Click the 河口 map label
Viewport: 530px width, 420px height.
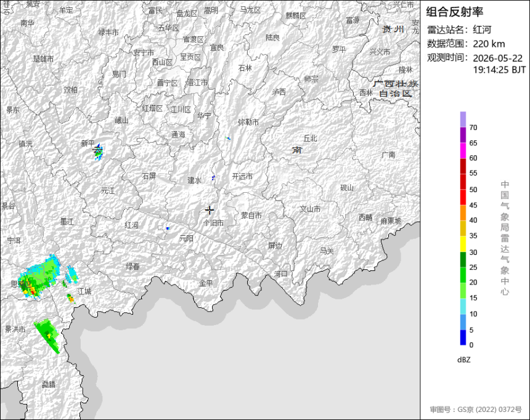click(x=281, y=273)
